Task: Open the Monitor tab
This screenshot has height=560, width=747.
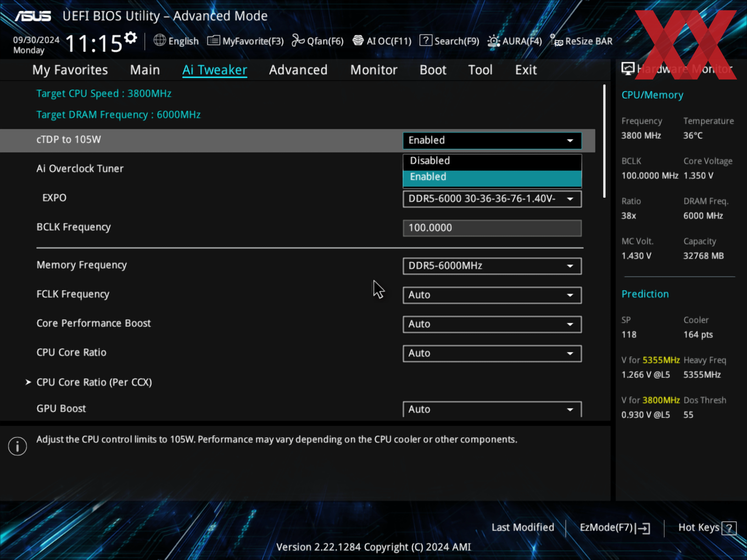Action: click(374, 70)
